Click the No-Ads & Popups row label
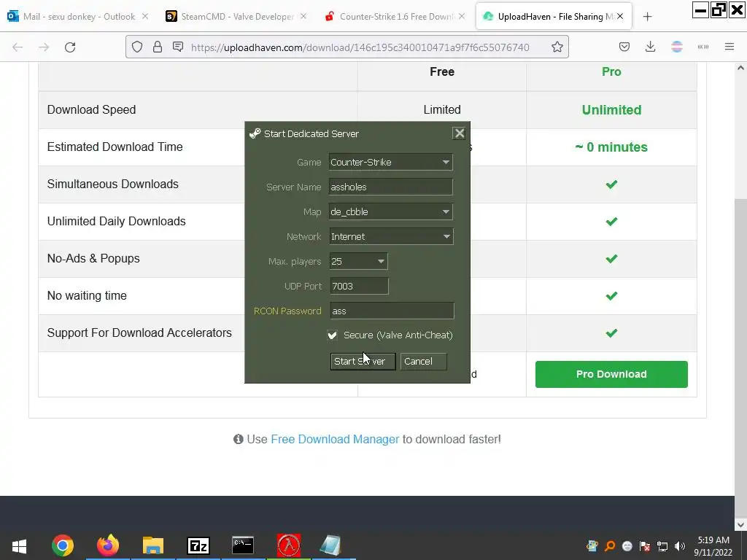Image resolution: width=747 pixels, height=560 pixels. click(x=93, y=259)
